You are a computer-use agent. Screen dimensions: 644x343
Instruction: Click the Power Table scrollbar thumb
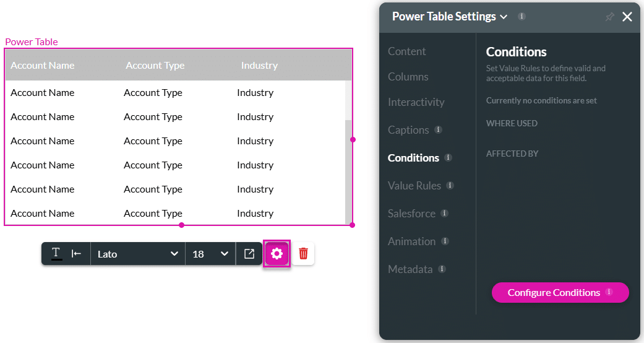click(x=348, y=171)
